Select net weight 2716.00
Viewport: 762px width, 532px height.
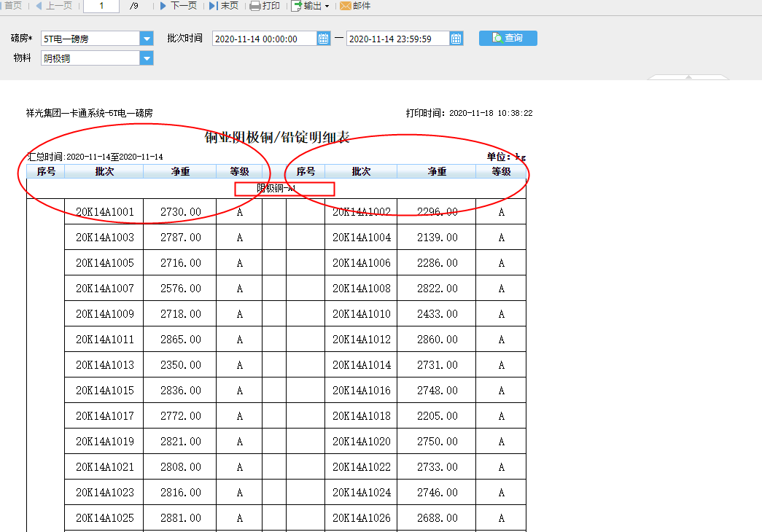click(x=180, y=263)
